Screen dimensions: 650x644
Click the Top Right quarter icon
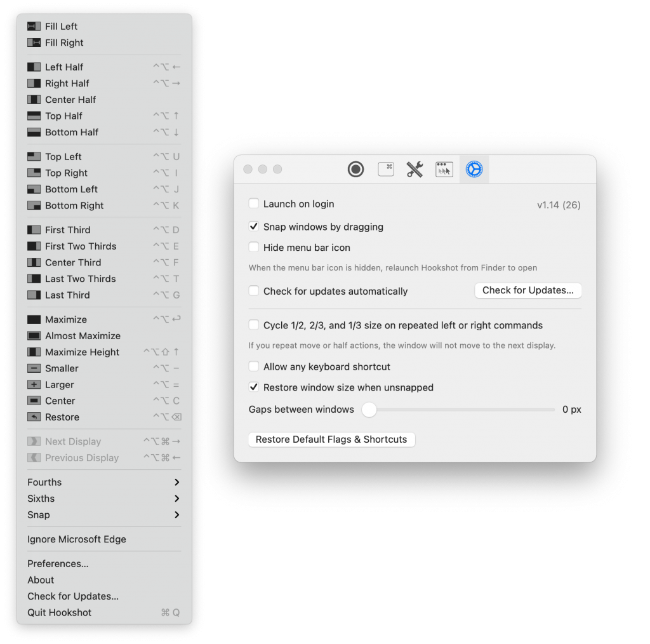point(34,173)
